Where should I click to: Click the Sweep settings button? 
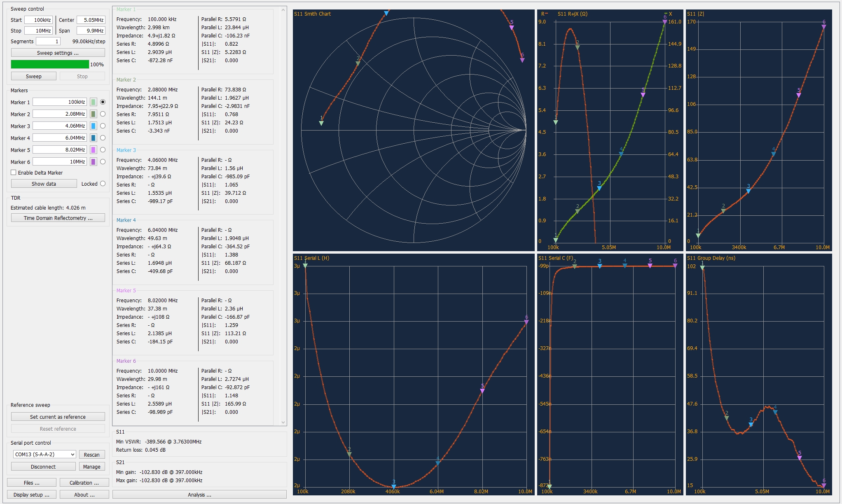[58, 53]
